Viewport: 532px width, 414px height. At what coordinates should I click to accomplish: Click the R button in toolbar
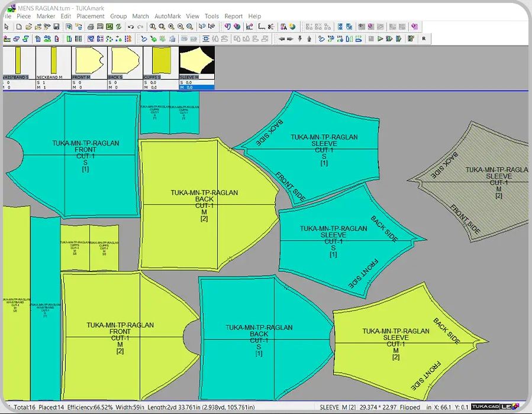[x=424, y=39]
